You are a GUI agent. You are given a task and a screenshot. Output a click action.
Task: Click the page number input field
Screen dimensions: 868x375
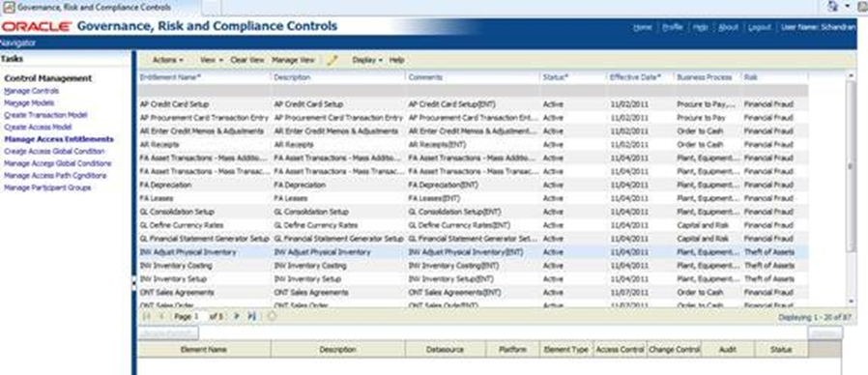pyautogui.click(x=199, y=316)
